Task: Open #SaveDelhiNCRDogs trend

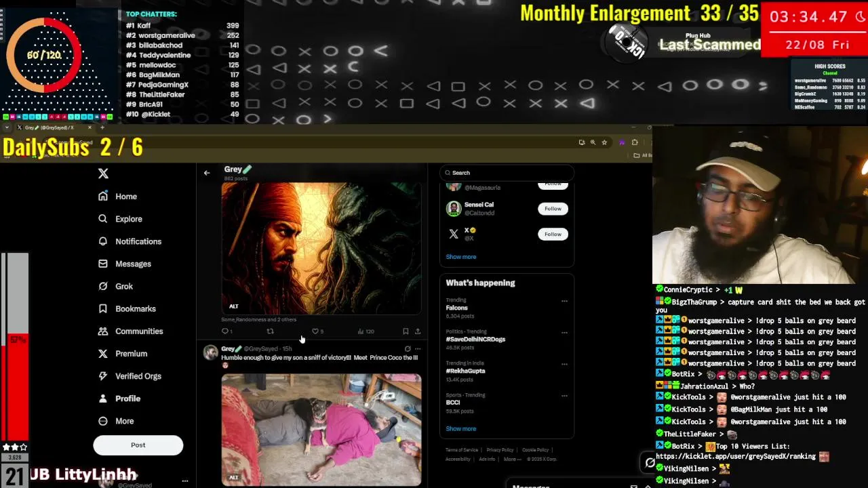Action: coord(475,339)
